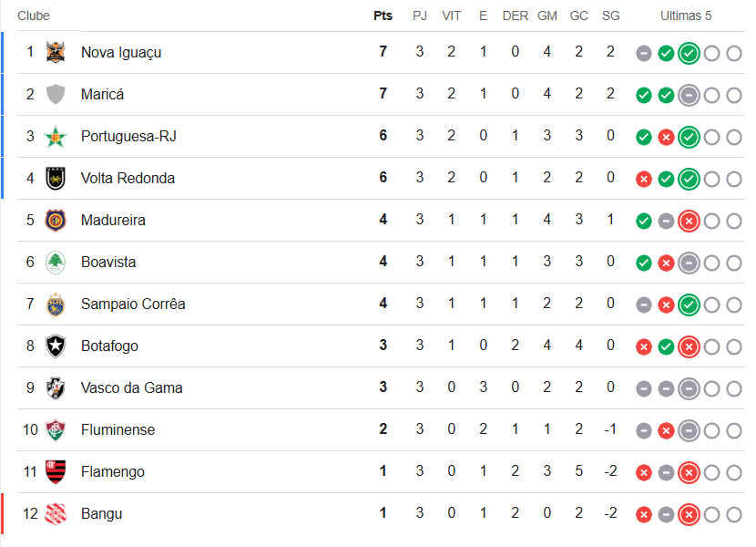This screenshot has height=547, width=756.
Task: Select the Flamengo red-black crest
Action: (56, 472)
